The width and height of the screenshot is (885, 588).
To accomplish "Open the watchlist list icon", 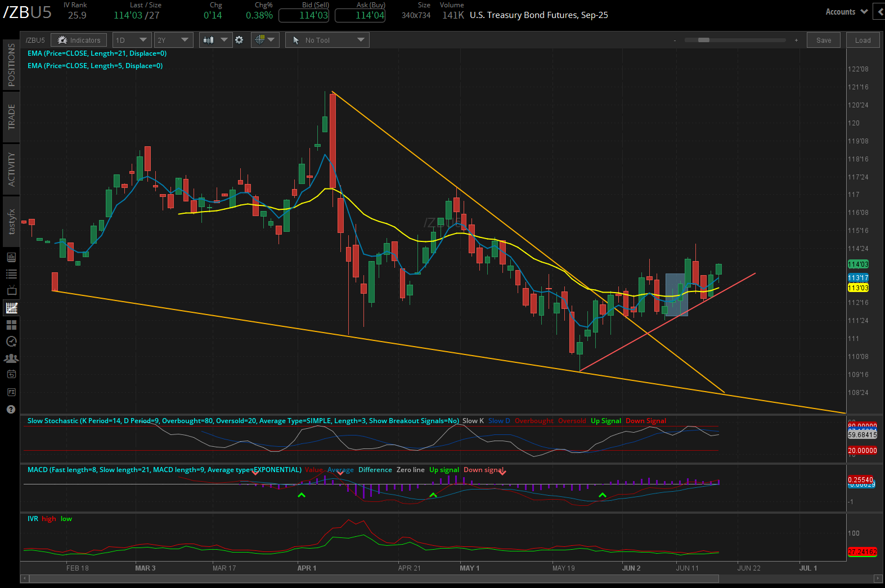I will (11, 274).
